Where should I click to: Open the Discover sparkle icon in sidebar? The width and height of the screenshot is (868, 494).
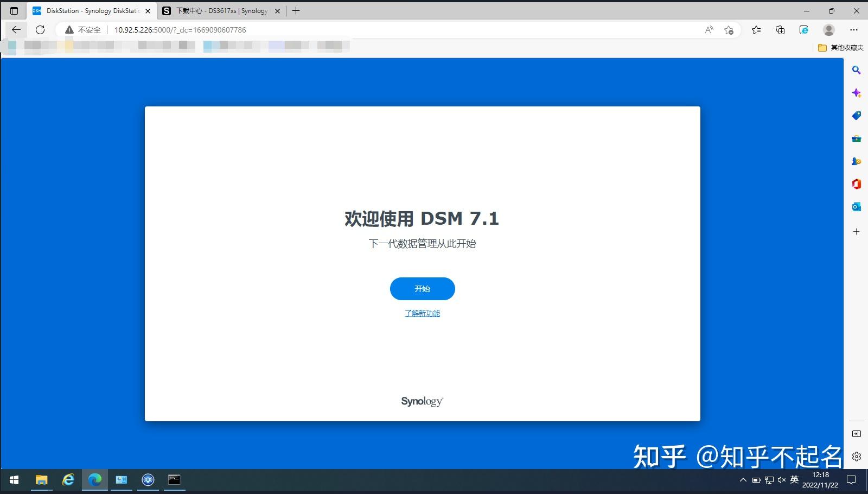coord(857,92)
